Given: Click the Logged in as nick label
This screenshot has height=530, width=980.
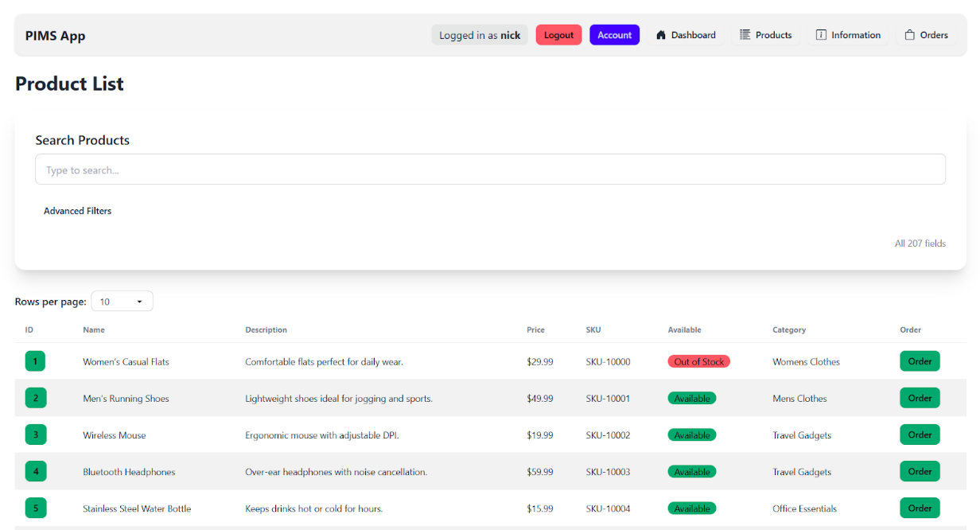Looking at the screenshot, I should (x=479, y=34).
